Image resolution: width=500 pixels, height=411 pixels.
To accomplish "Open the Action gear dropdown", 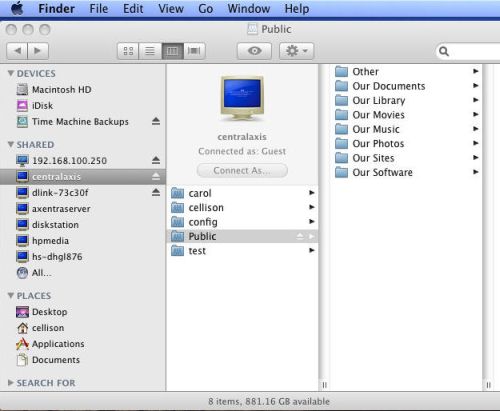I will point(296,51).
